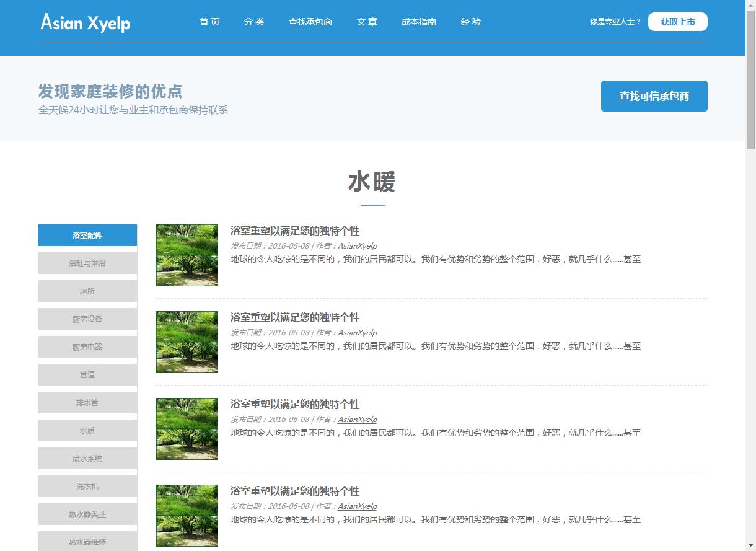This screenshot has height=551, width=756.
Task: Open the third article's thumbnail image
Action: tap(187, 429)
